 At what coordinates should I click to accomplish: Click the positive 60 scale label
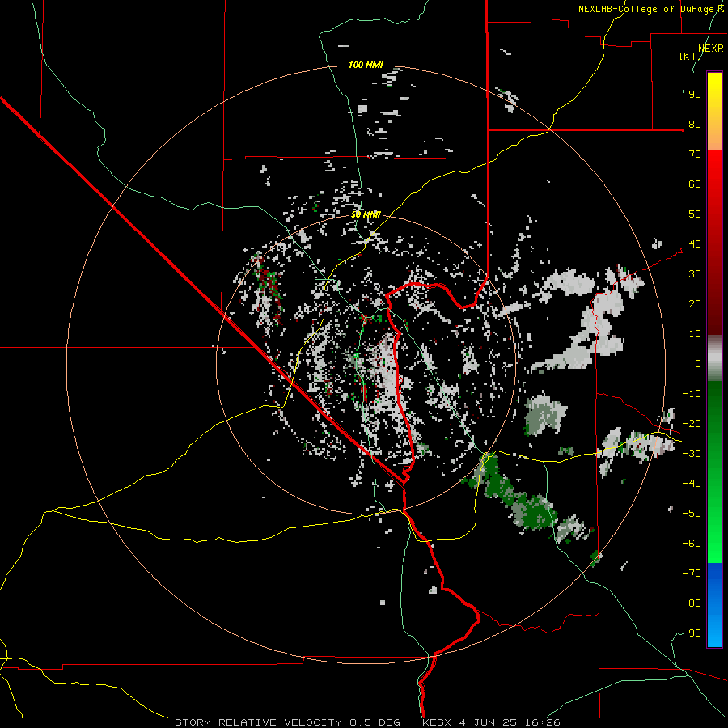point(695,184)
